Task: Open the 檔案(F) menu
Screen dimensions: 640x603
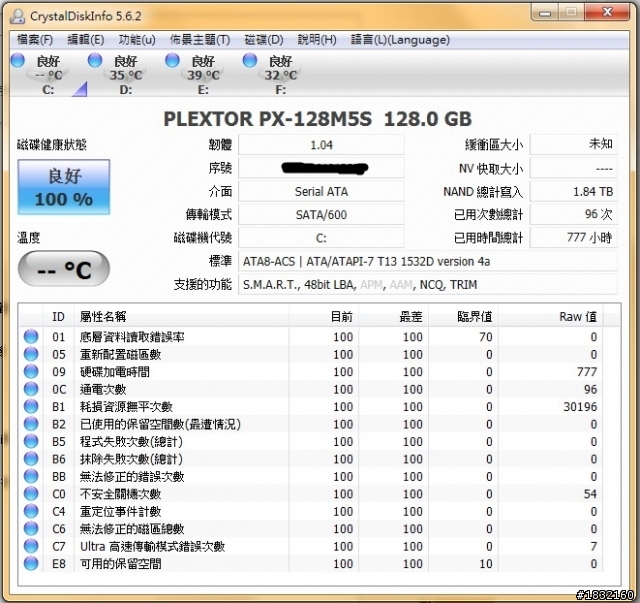Action: coord(35,40)
